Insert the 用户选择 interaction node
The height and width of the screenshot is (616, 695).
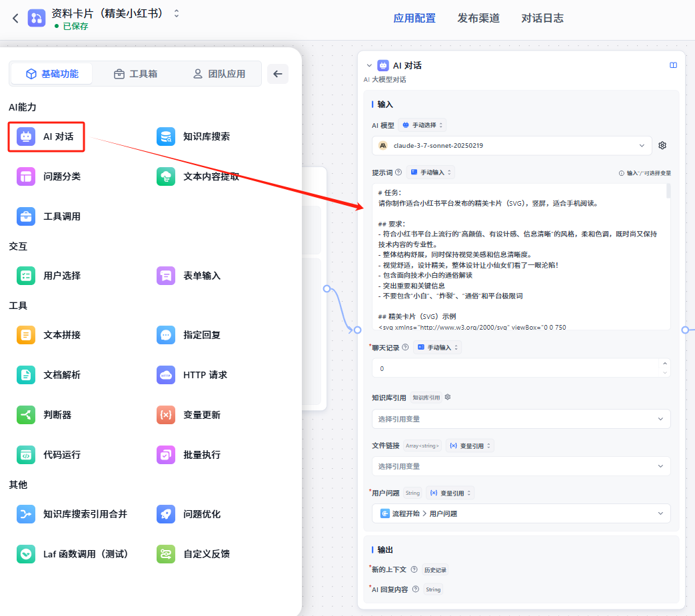(49, 276)
